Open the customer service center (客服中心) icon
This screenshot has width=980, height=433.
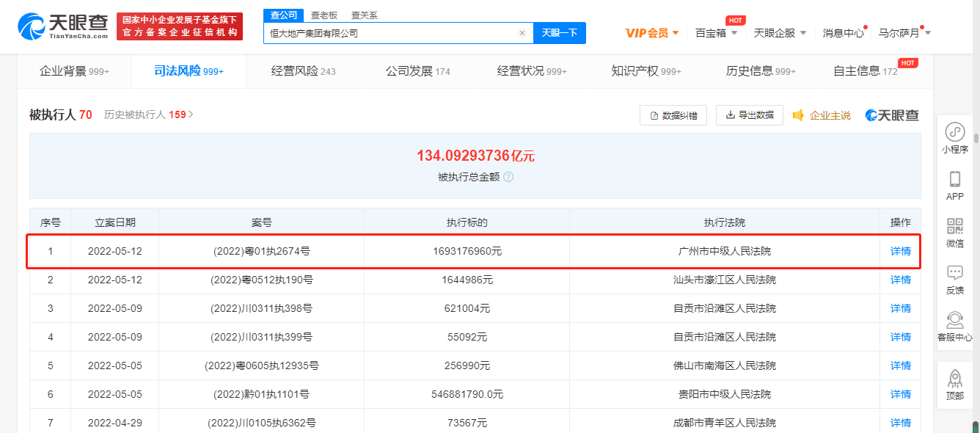click(x=955, y=327)
